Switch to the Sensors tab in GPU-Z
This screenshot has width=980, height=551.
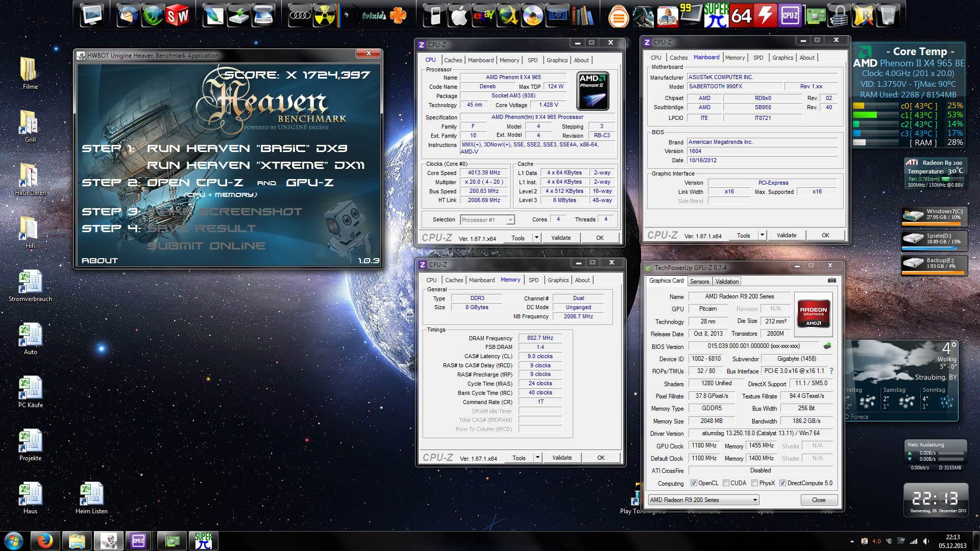click(699, 282)
